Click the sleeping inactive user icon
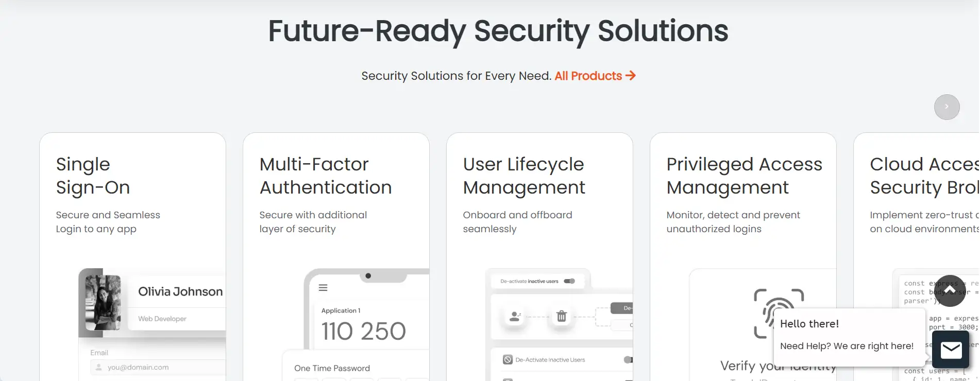Viewport: 980px width, 381px height. (514, 316)
